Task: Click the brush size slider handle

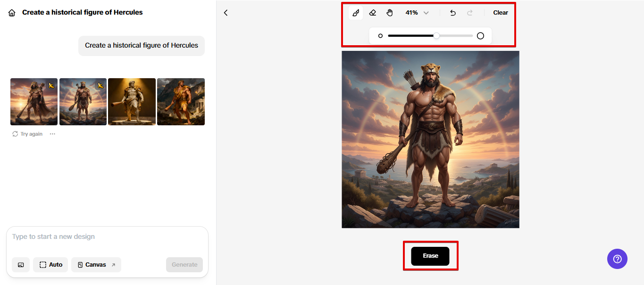Action: [x=436, y=36]
